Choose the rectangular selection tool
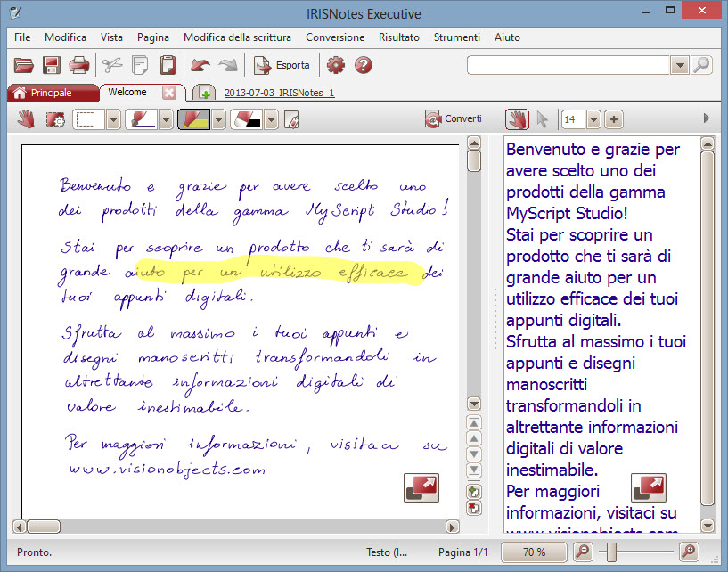This screenshot has width=728, height=572. tap(88, 119)
